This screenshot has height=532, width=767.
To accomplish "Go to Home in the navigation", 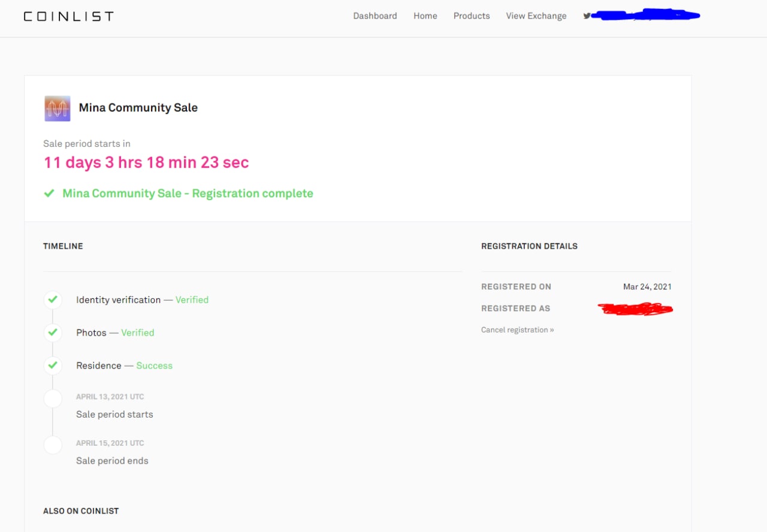I will tap(425, 16).
